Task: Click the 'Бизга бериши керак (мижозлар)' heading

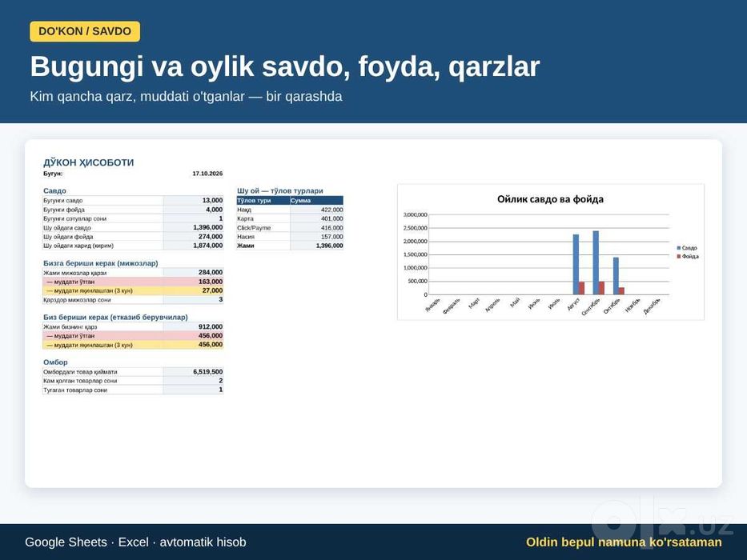Action: pos(101,263)
